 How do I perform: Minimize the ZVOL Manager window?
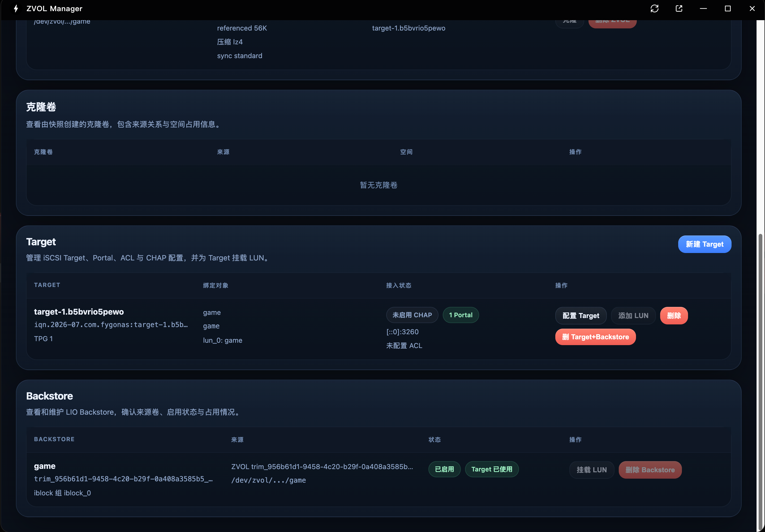pyautogui.click(x=703, y=9)
